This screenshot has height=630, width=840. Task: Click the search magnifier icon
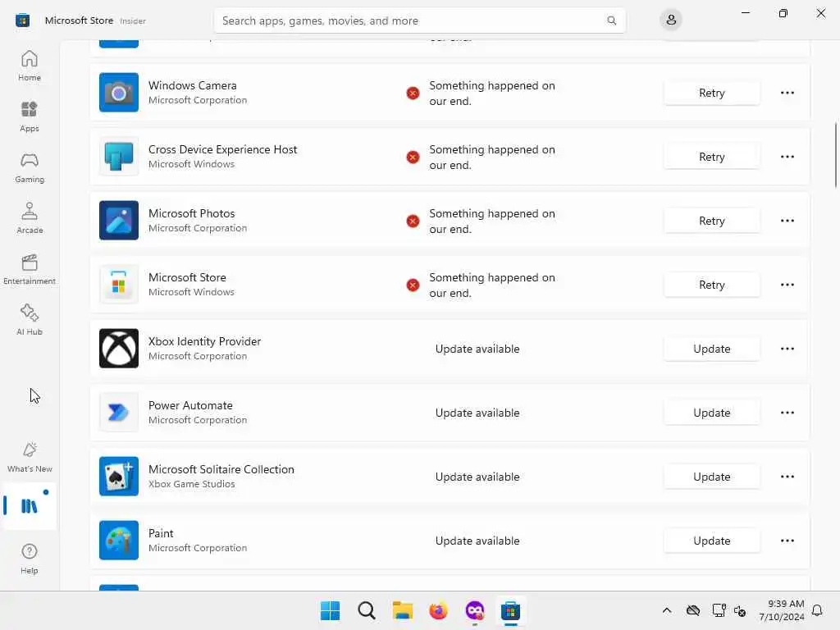click(x=611, y=21)
